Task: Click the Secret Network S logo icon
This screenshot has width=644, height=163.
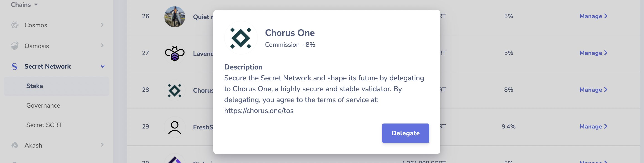Action: click(x=15, y=67)
